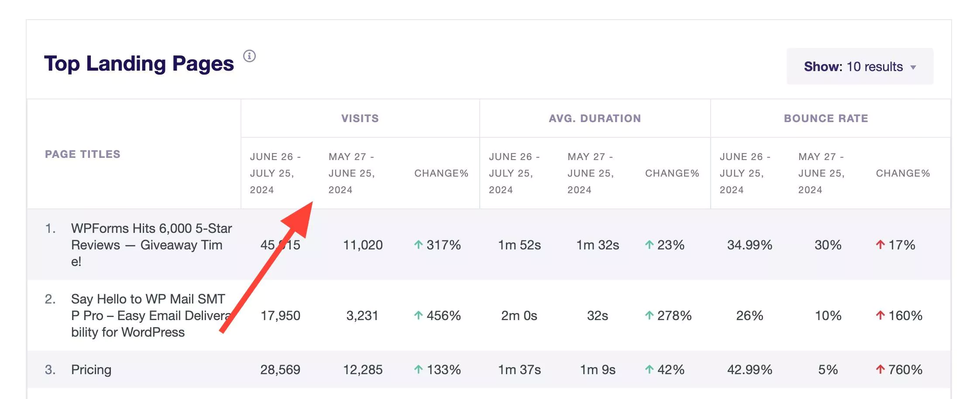
Task: Click the June 26 - July 25 header under Avg. Duration
Action: click(514, 173)
